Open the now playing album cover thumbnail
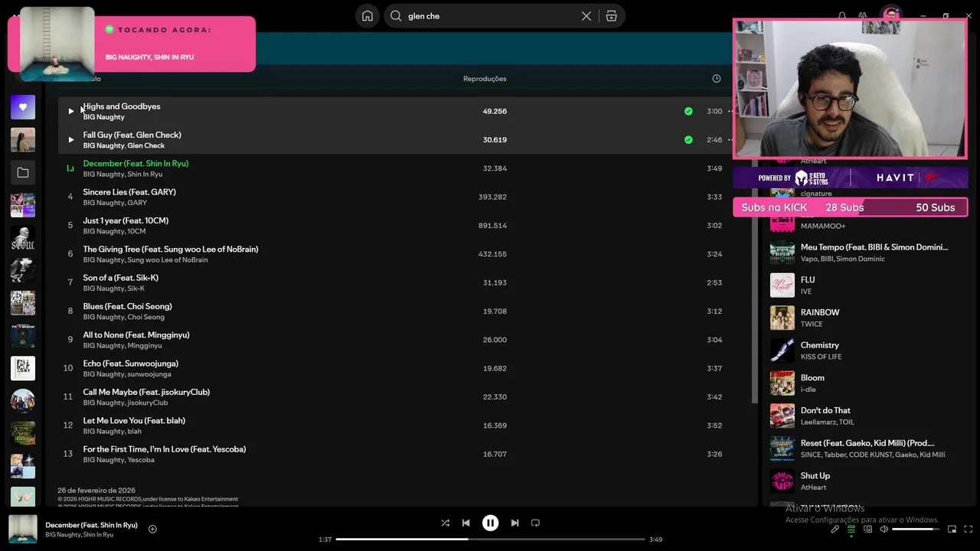 click(x=23, y=529)
